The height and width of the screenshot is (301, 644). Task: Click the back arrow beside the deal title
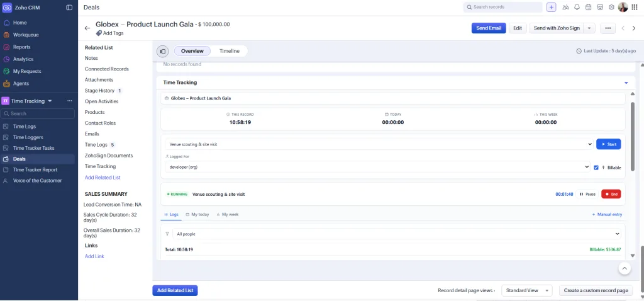pos(87,28)
